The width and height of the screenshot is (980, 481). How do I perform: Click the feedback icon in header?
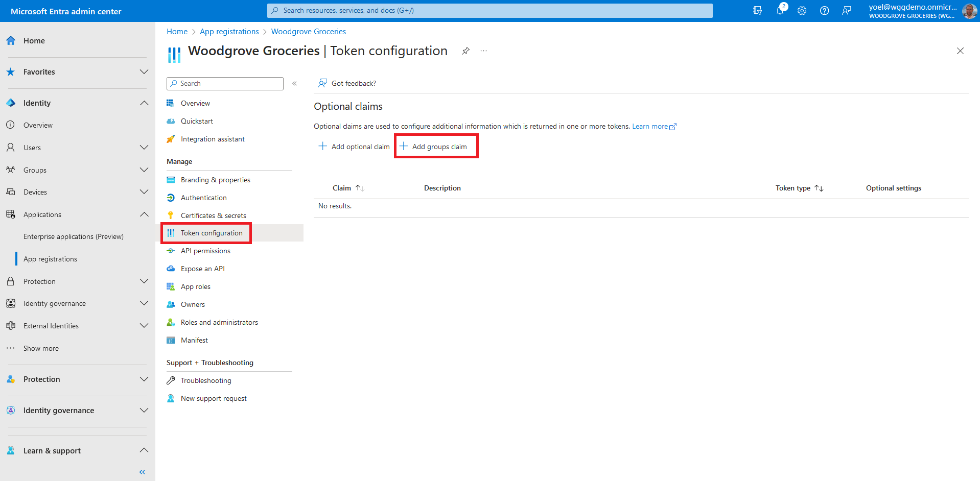point(847,11)
